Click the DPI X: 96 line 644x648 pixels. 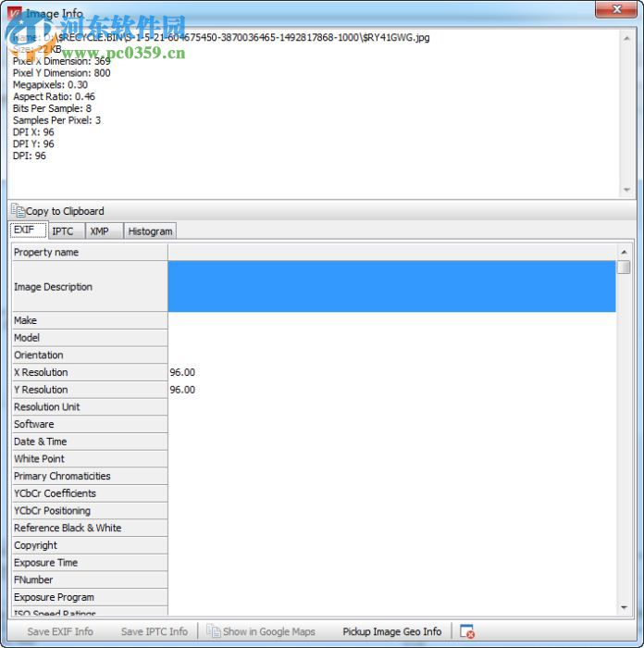pos(33,132)
